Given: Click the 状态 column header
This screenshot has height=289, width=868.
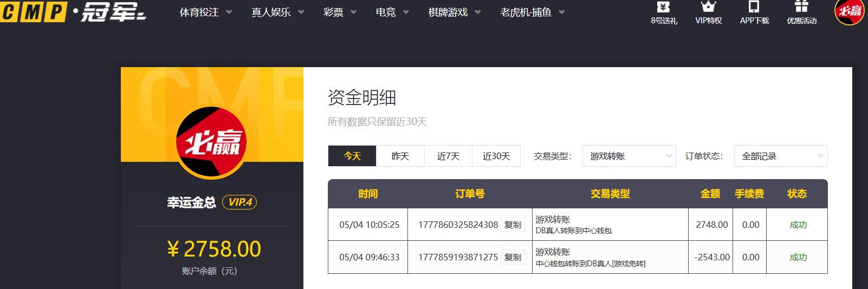Looking at the screenshot, I should [797, 194].
